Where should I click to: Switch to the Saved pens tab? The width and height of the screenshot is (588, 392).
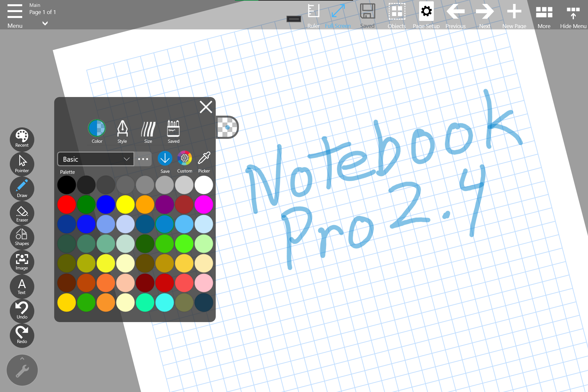173,131
